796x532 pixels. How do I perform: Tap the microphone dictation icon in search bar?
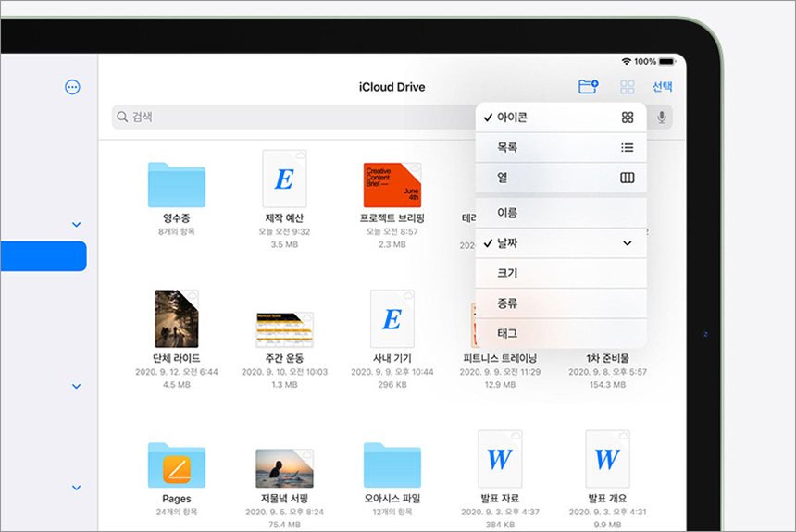point(662,118)
